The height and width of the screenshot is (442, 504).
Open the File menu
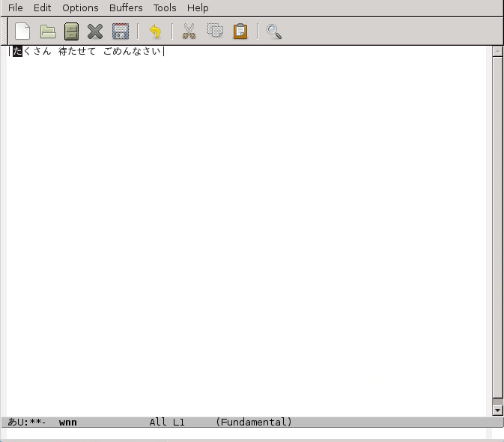tap(16, 7)
